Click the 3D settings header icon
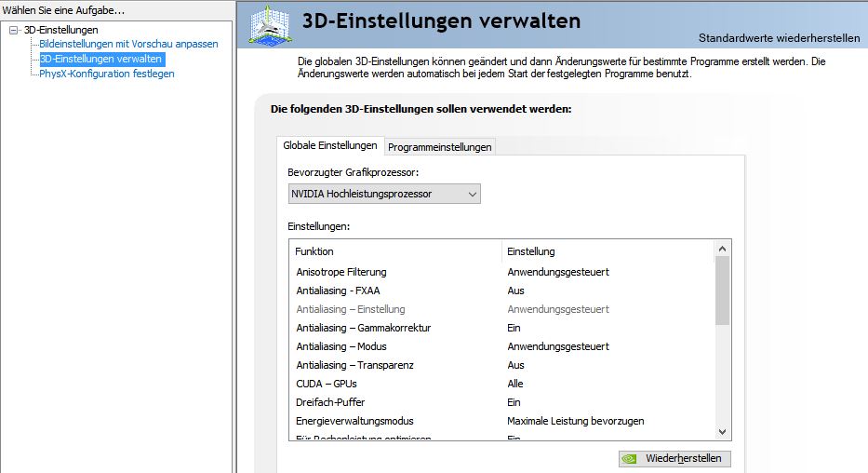The image size is (868, 473). click(x=271, y=25)
